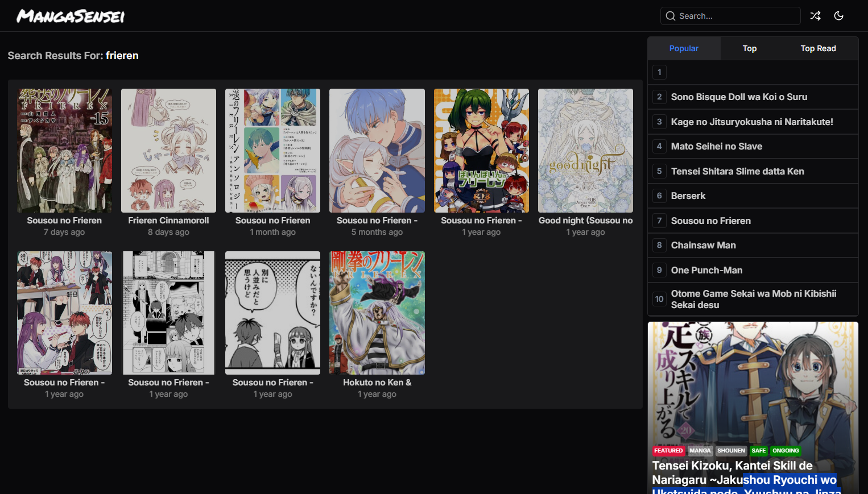Open the cover updated 7 days ago
868x494 pixels.
tap(64, 151)
